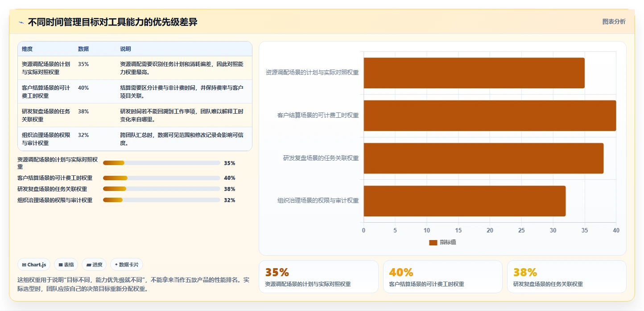This screenshot has width=644, height=311.
Task: Select the 进度 tag
Action: (94, 265)
